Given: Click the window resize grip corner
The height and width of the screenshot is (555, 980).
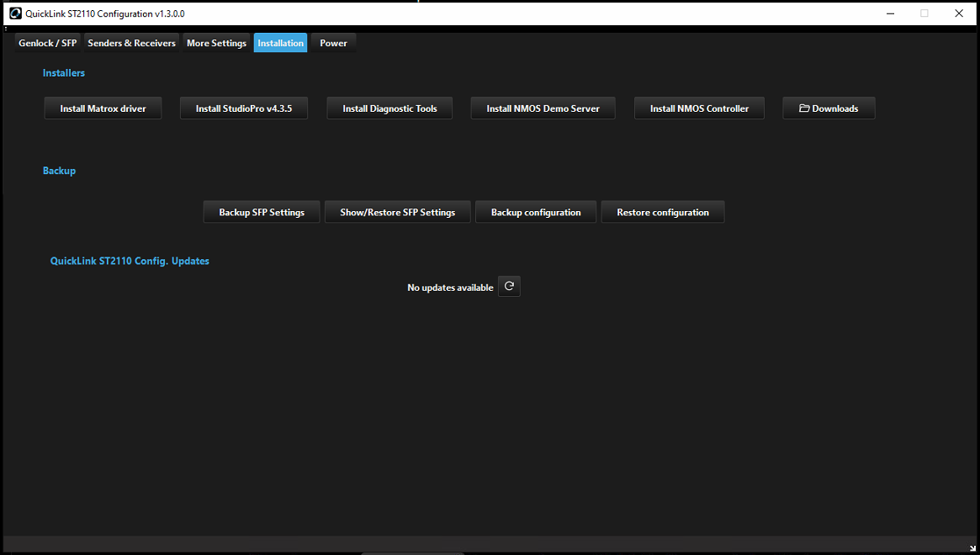Looking at the screenshot, I should pos(972,548).
